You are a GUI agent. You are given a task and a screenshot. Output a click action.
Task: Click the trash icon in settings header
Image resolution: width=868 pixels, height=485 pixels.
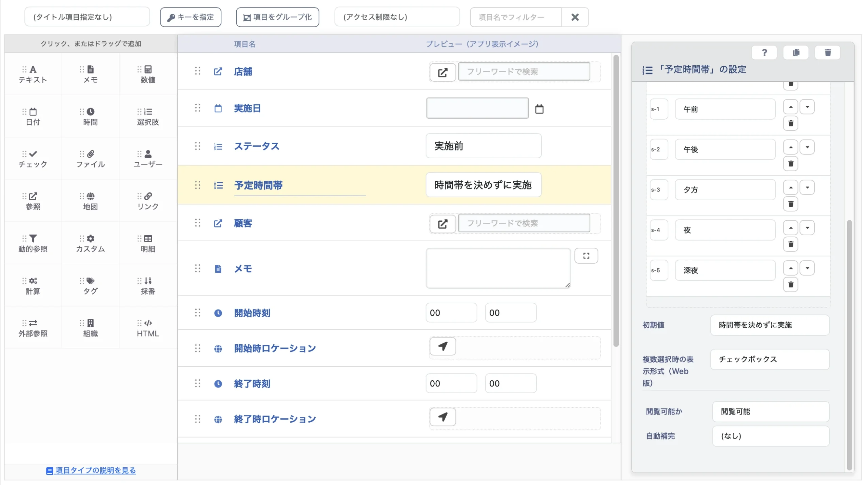pyautogui.click(x=827, y=53)
